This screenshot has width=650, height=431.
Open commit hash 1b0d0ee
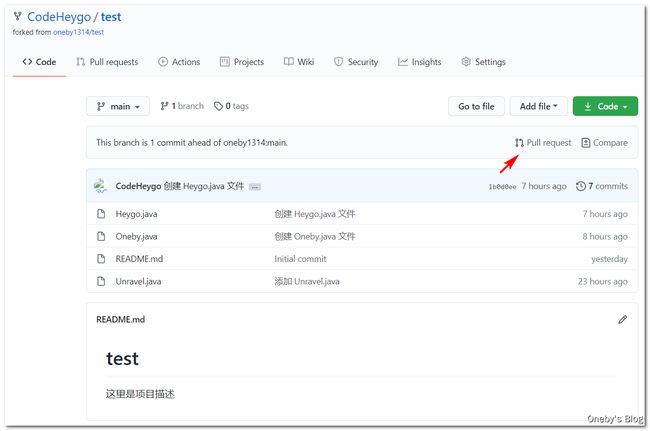click(x=502, y=187)
